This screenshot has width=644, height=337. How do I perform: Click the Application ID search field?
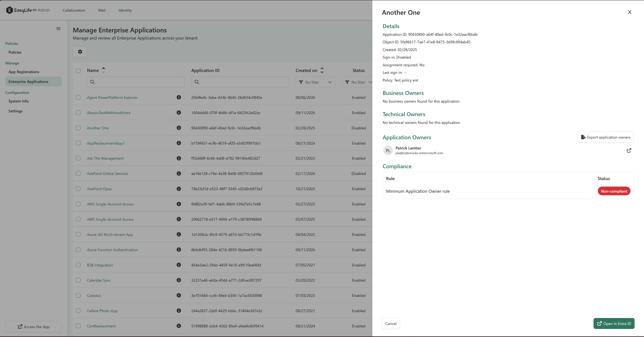(240, 82)
